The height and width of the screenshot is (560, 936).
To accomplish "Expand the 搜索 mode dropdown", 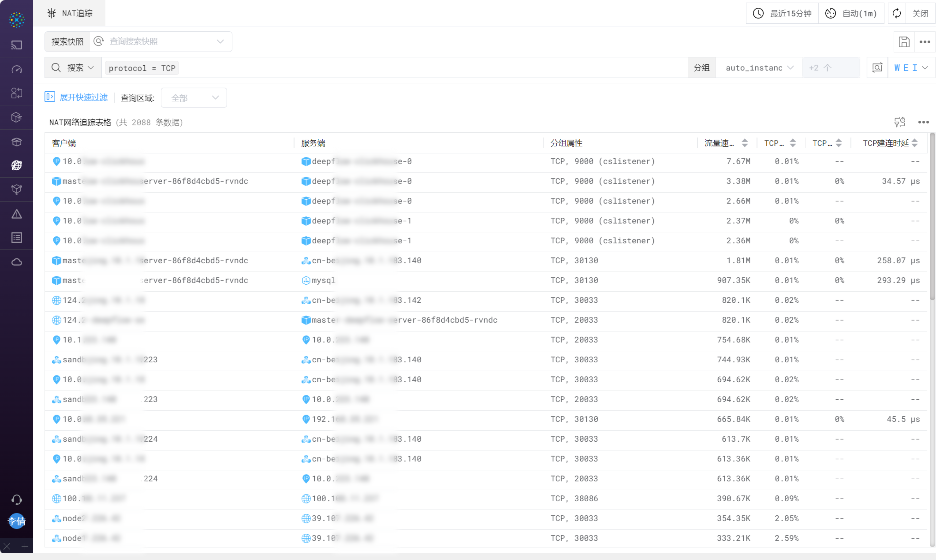I will (x=79, y=68).
